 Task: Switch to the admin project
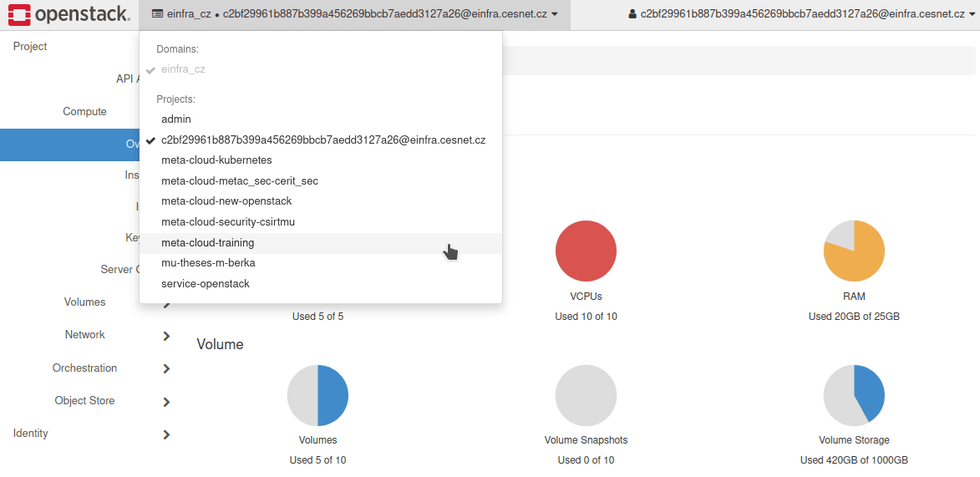[176, 119]
